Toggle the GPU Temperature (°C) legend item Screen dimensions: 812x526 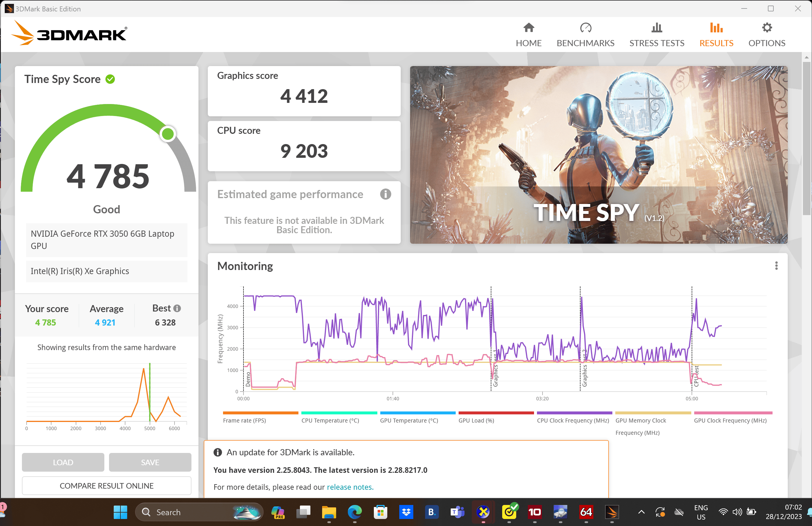[x=418, y=418]
